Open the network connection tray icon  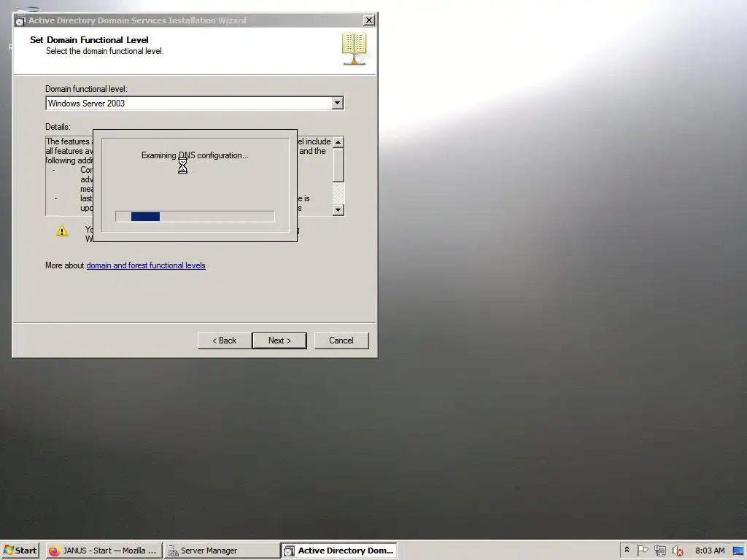coord(659,551)
